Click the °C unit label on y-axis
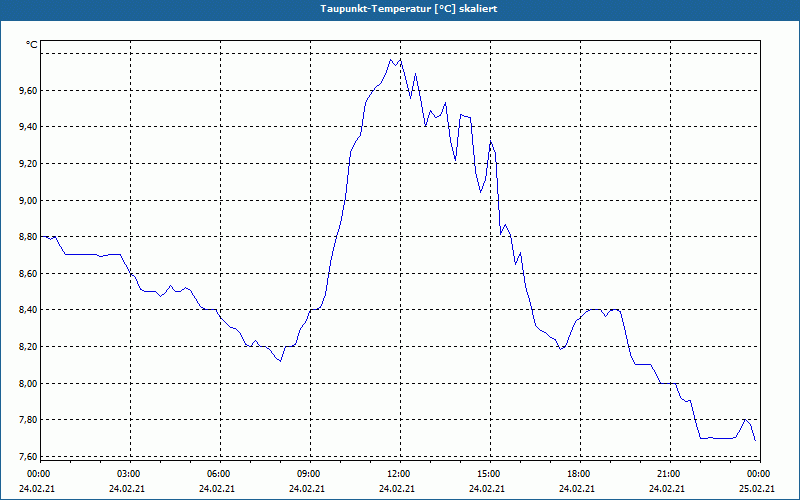800x500 pixels. (x=32, y=45)
